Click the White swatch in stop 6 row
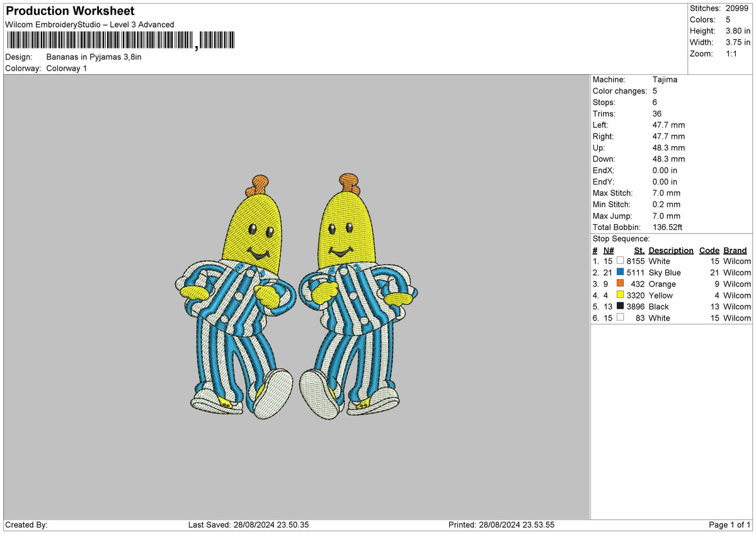The width and height of the screenshot is (756, 534). 621,317
